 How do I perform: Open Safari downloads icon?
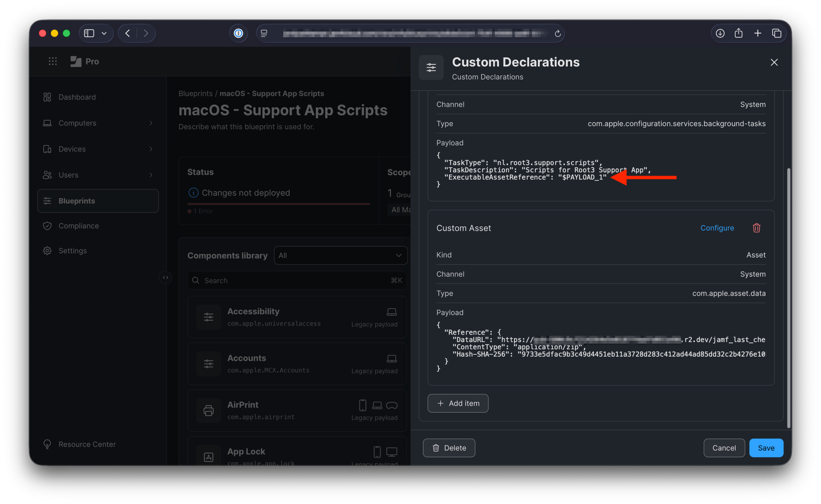(720, 33)
